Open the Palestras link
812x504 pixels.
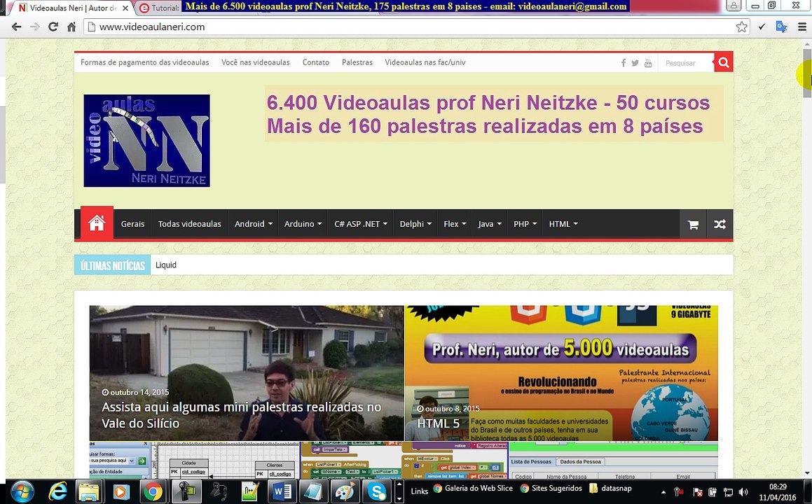(357, 62)
